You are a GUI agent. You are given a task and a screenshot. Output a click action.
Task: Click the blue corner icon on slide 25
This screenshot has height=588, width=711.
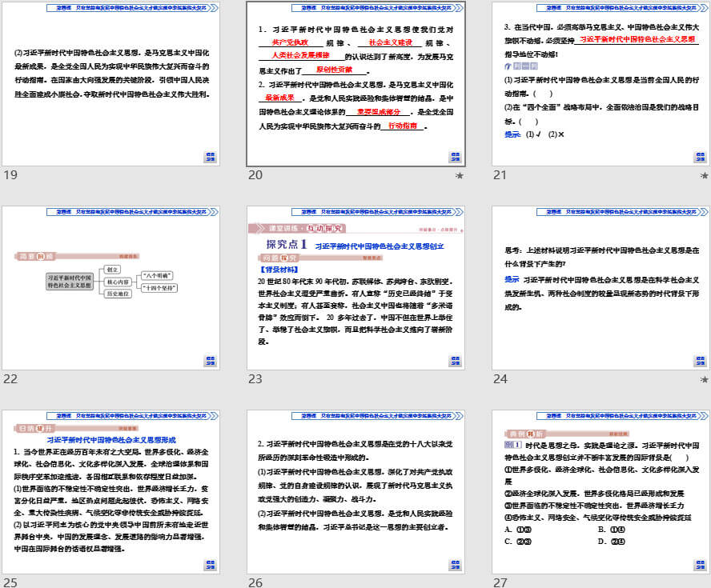coord(211,565)
